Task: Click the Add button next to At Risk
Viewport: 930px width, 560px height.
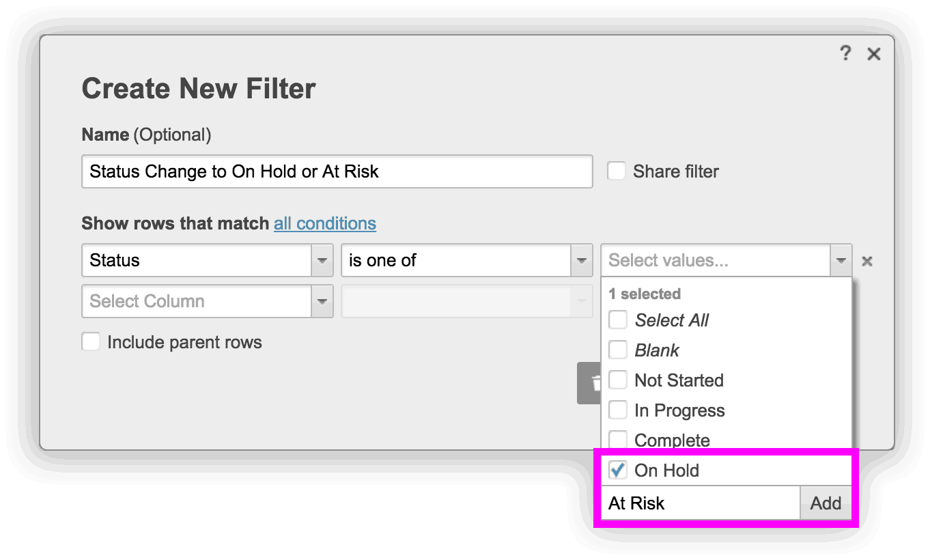Action: [826, 503]
